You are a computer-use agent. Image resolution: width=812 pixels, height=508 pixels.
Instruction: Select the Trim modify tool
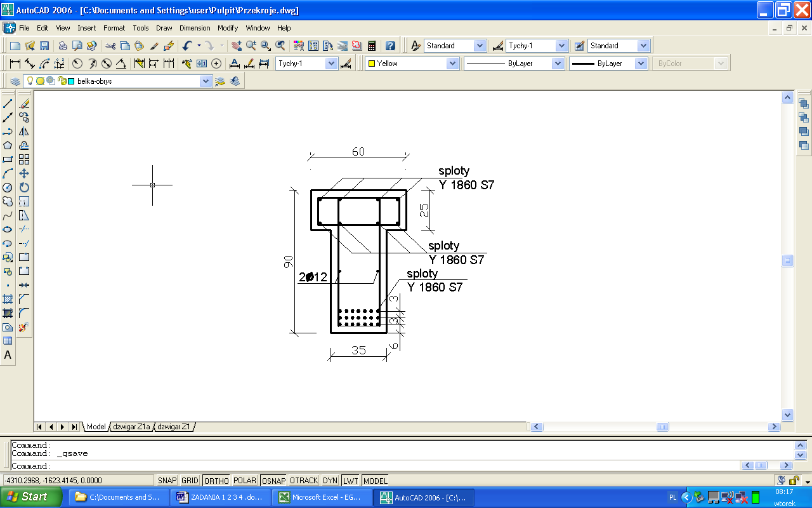(x=24, y=229)
